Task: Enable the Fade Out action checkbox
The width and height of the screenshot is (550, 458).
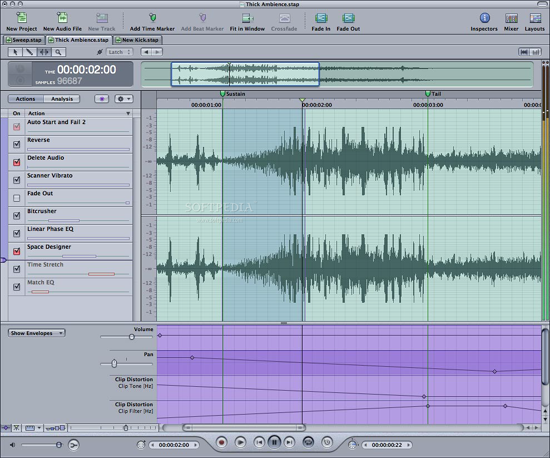Action: pyautogui.click(x=16, y=198)
